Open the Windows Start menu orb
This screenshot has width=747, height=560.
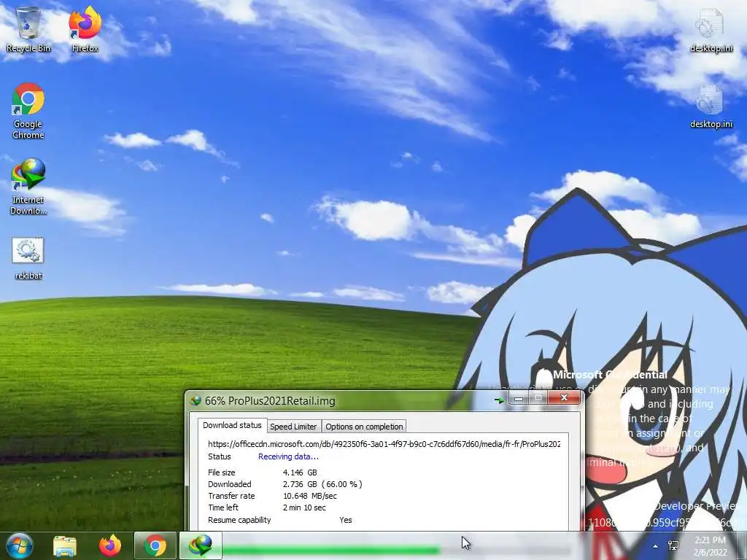[20, 545]
